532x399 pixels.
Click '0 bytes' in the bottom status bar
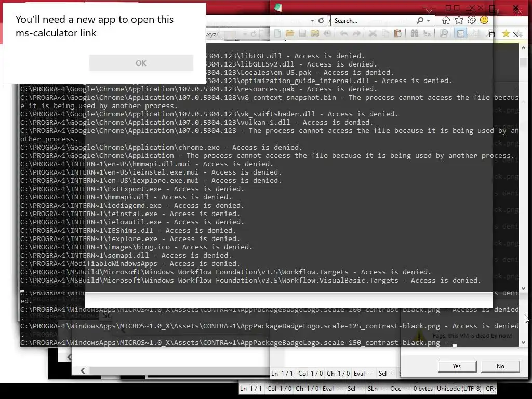pyautogui.click(x=423, y=389)
